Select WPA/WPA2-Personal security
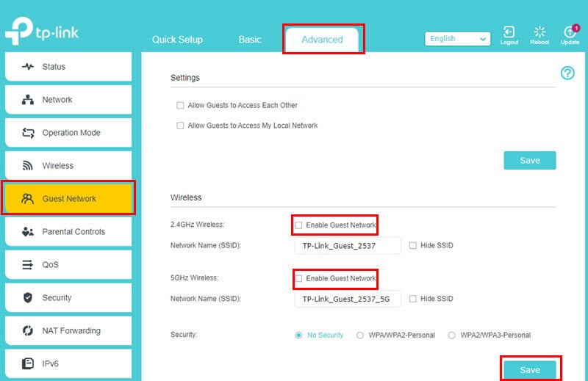Viewport: 588px width, 381px height. click(360, 335)
